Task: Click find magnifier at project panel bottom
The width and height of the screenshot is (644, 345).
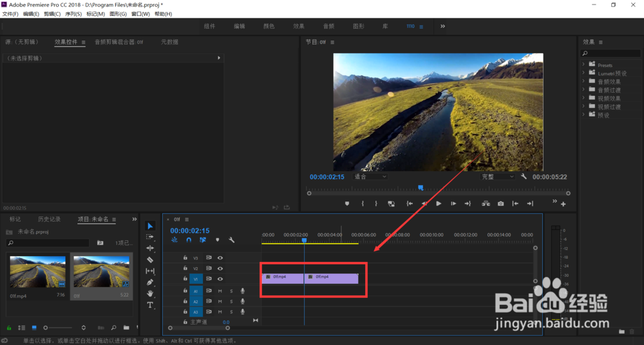Action: (114, 328)
